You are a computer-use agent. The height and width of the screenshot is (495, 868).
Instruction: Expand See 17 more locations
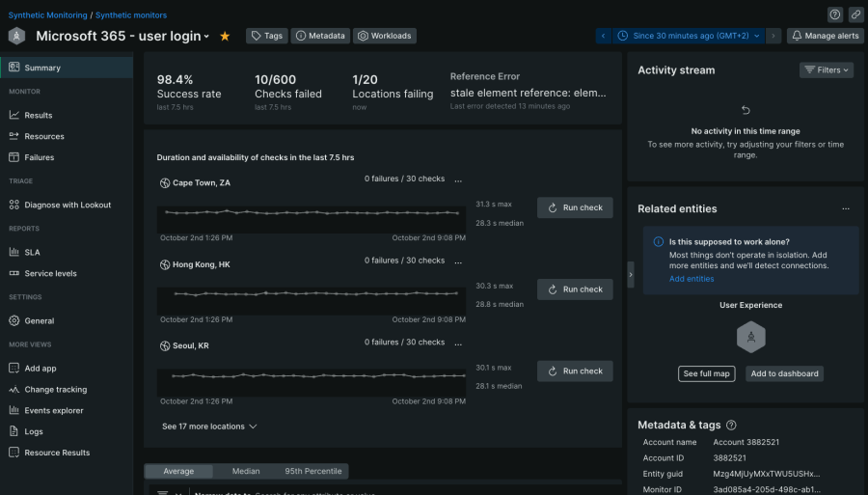click(x=209, y=426)
